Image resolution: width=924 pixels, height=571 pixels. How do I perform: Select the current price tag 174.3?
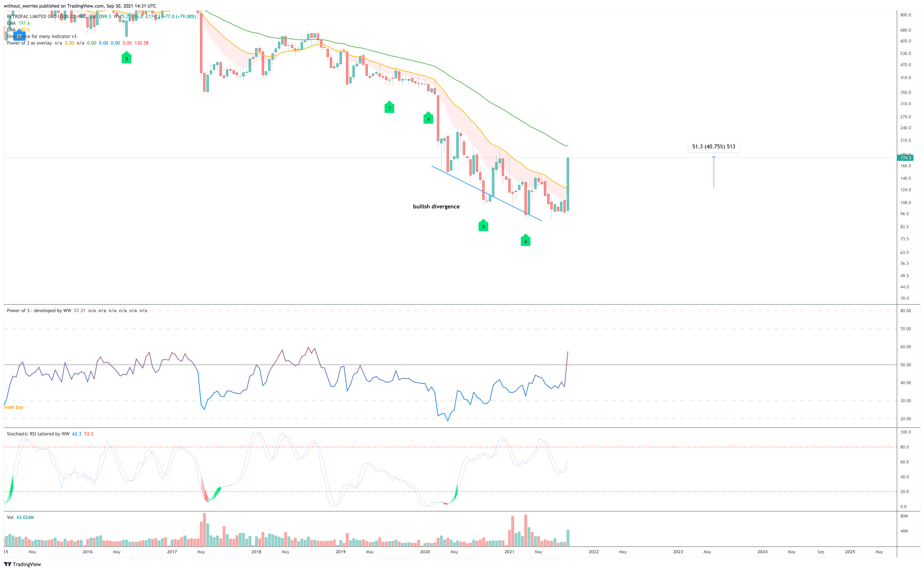point(905,158)
